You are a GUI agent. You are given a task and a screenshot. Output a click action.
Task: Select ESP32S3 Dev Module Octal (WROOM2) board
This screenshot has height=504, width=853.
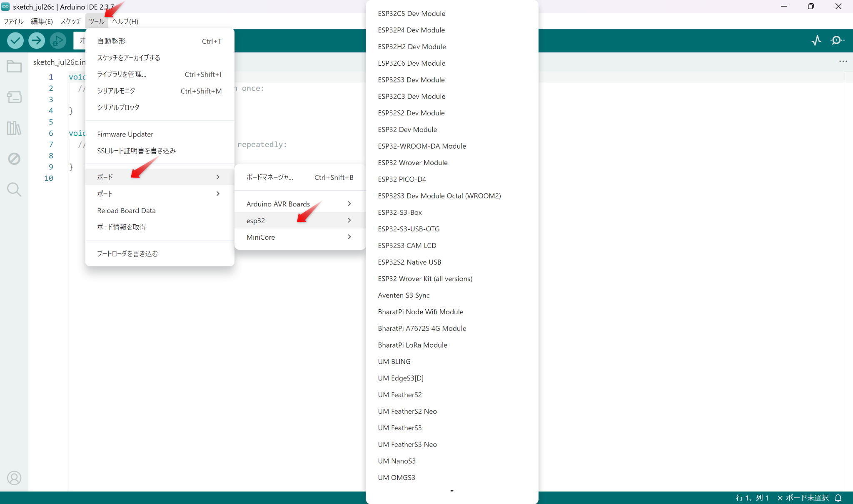[x=452, y=196]
